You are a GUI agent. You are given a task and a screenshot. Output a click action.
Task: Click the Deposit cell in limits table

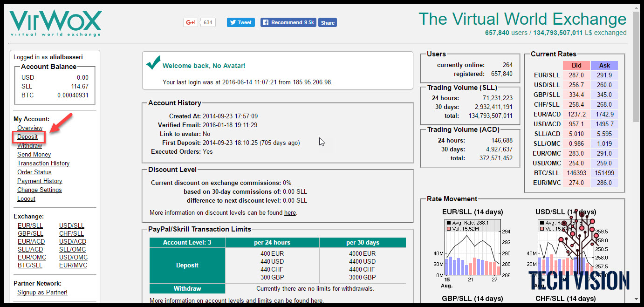pos(187,265)
